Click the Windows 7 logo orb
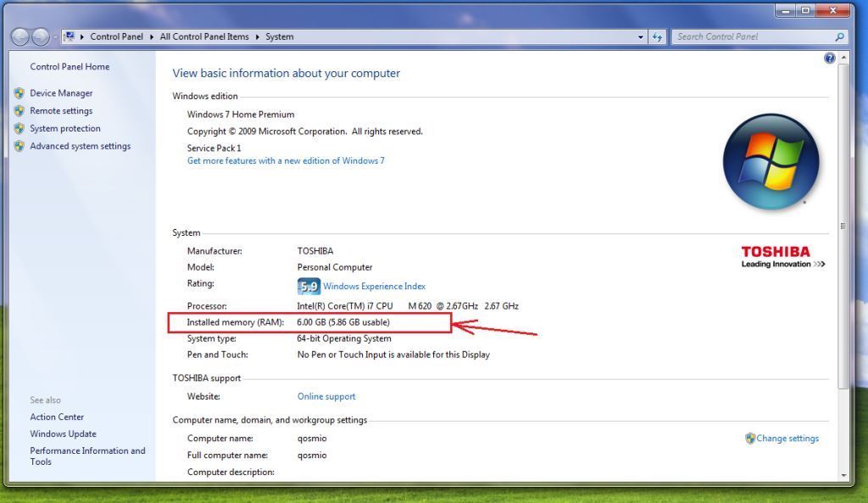This screenshot has width=868, height=503. 771,162
